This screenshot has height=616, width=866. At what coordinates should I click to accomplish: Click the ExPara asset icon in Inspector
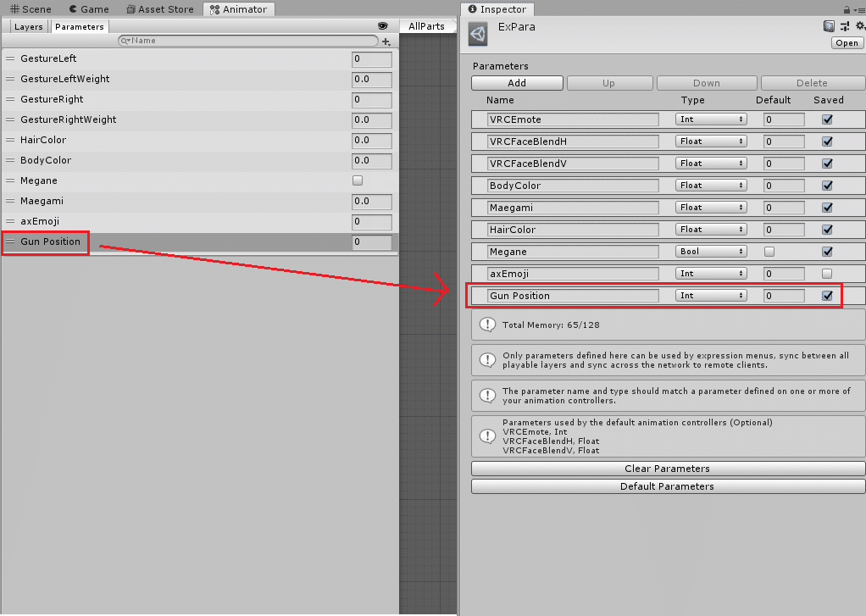[478, 35]
